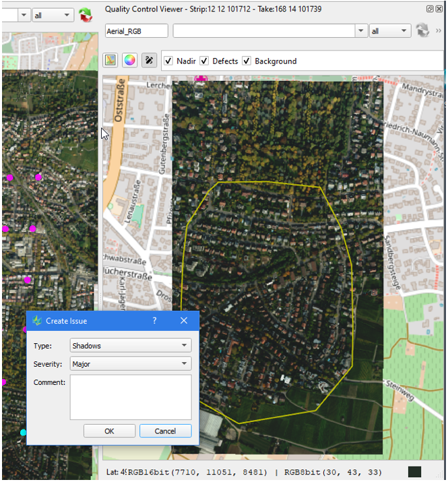Toggle the Defects checkbox
The image size is (448, 482).
205,61
